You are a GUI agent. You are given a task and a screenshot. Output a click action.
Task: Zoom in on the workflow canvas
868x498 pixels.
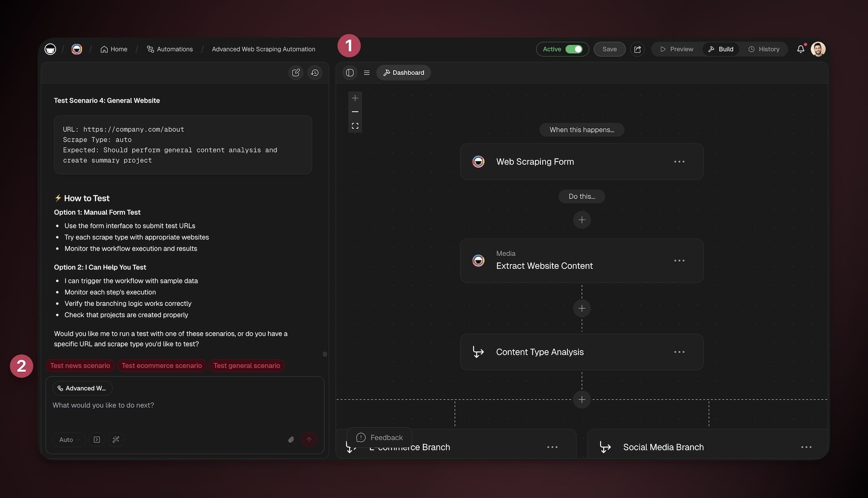pyautogui.click(x=355, y=98)
